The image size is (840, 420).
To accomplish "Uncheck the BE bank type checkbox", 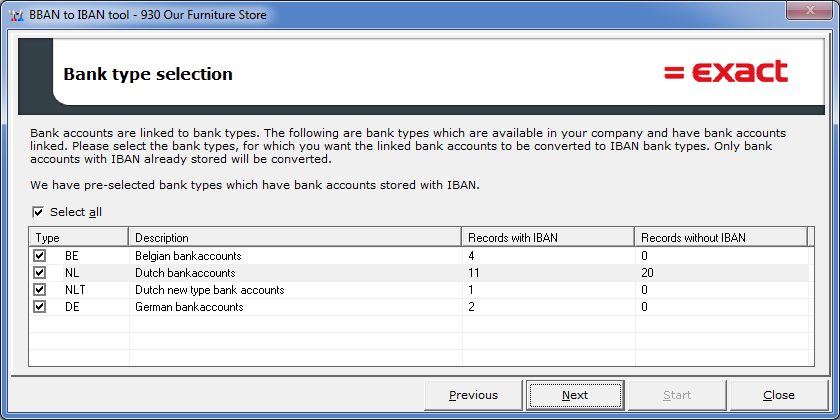I will 40,256.
